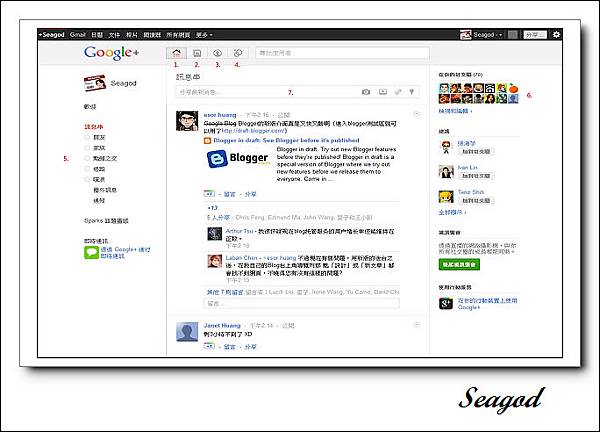Image resolution: width=600 pixels, height=432 pixels.
Task: Open 文件 (Documents) in the top bar
Action: [x=114, y=35]
